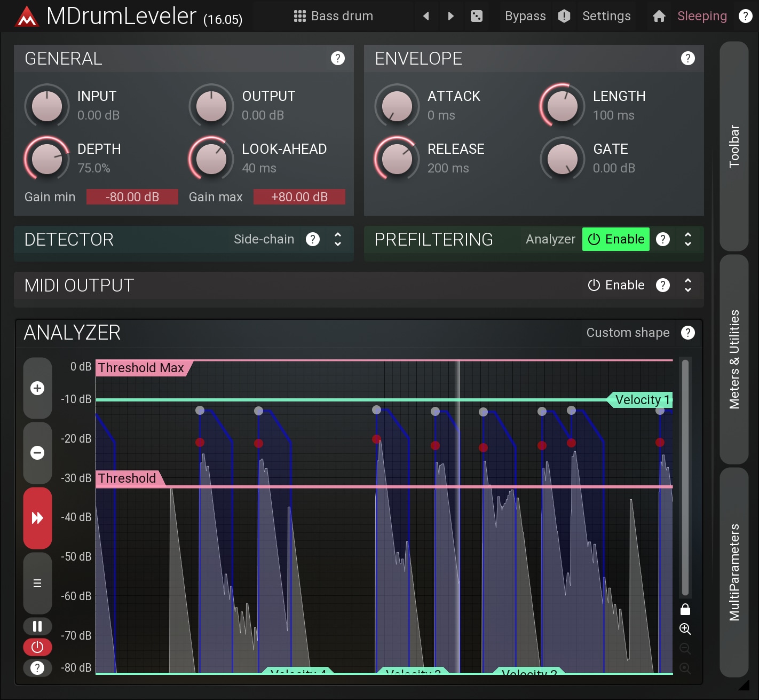Go to the next preset arrow
The width and height of the screenshot is (759, 700).
click(450, 16)
